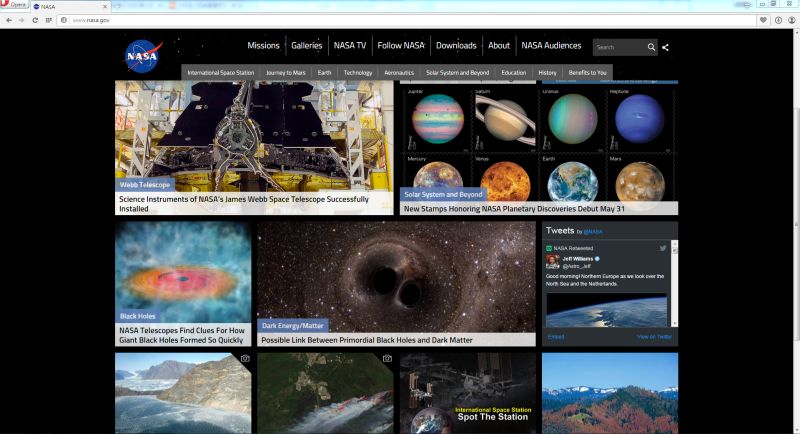Click the Jupiter stamp image

(x=438, y=119)
